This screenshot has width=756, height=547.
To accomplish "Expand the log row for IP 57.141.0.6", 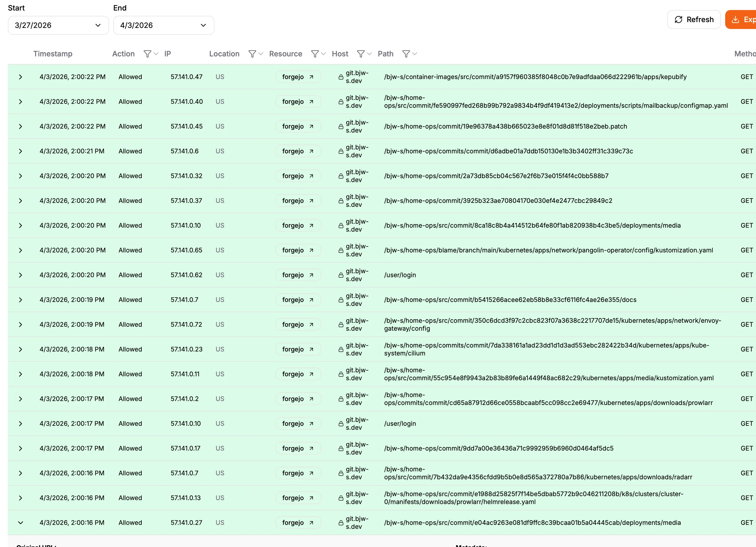I will [x=20, y=151].
